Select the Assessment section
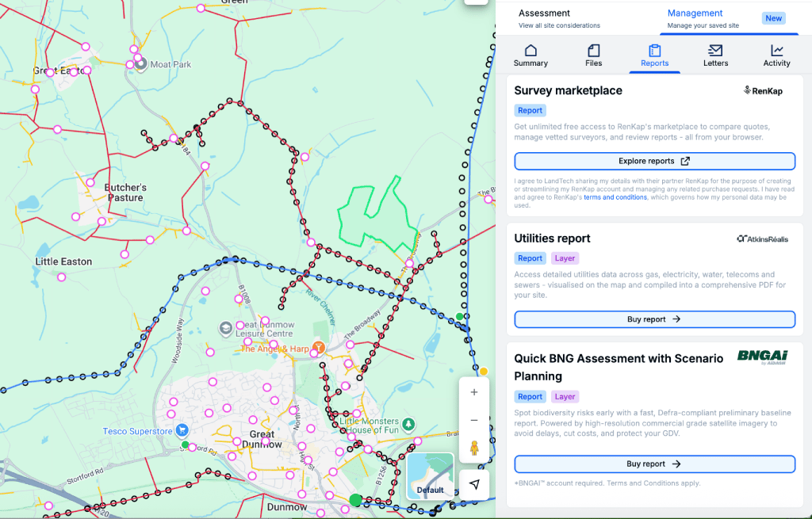This screenshot has height=519, width=812. (559, 18)
